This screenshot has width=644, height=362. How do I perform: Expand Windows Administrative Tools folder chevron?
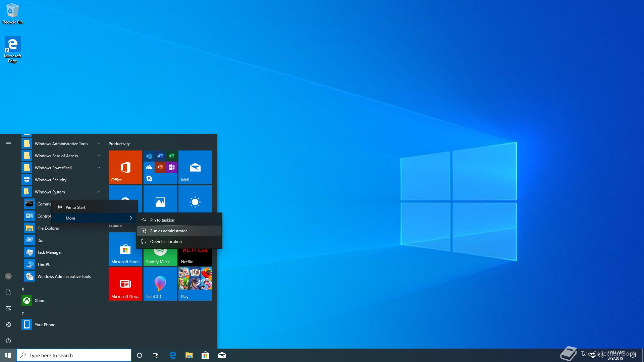coord(99,143)
